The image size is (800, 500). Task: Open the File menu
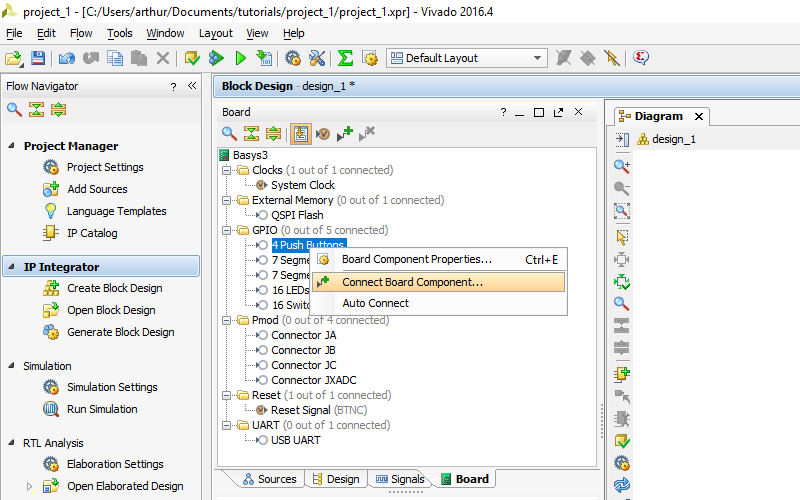[14, 33]
